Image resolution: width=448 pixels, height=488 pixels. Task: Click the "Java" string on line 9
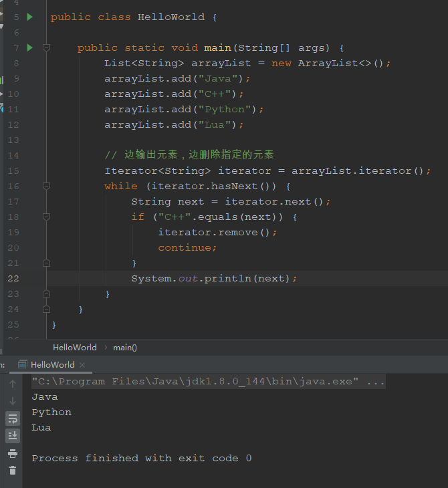point(218,79)
